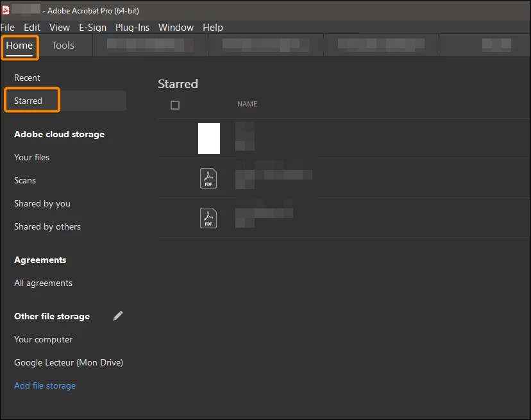This screenshot has width=531, height=420.
Task: Open the Edit menu
Action: click(32, 28)
